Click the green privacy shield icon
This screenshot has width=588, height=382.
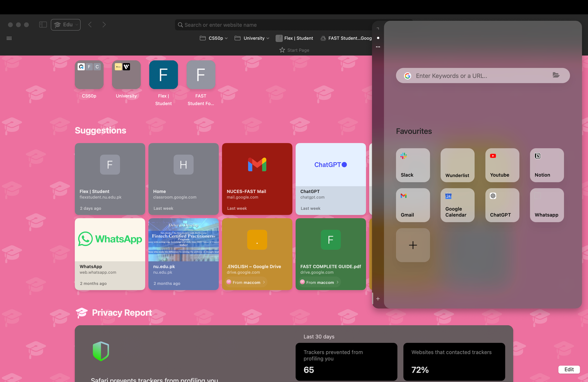101,351
